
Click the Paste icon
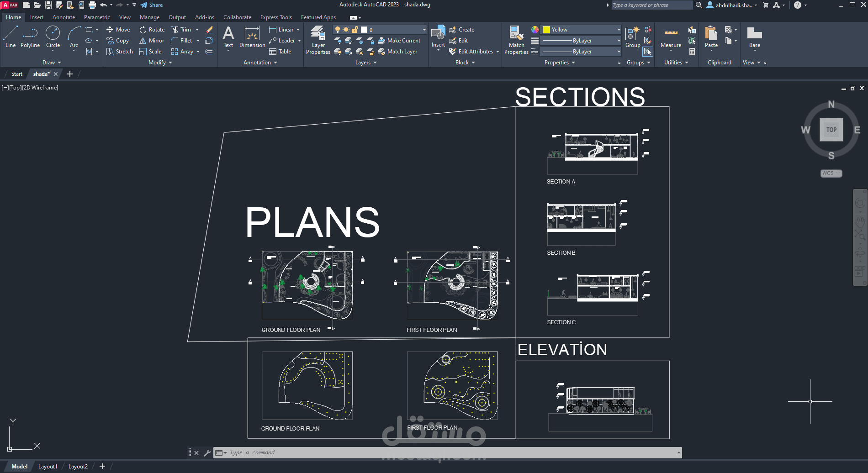tap(711, 34)
